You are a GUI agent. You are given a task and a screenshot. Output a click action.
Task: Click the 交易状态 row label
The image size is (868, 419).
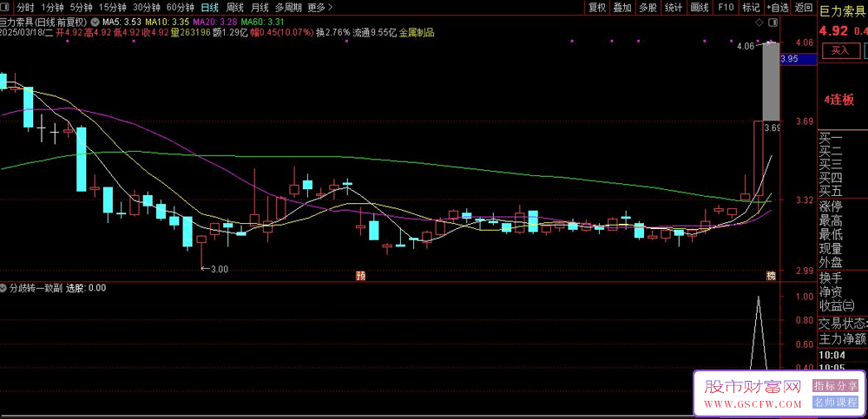[x=843, y=324]
